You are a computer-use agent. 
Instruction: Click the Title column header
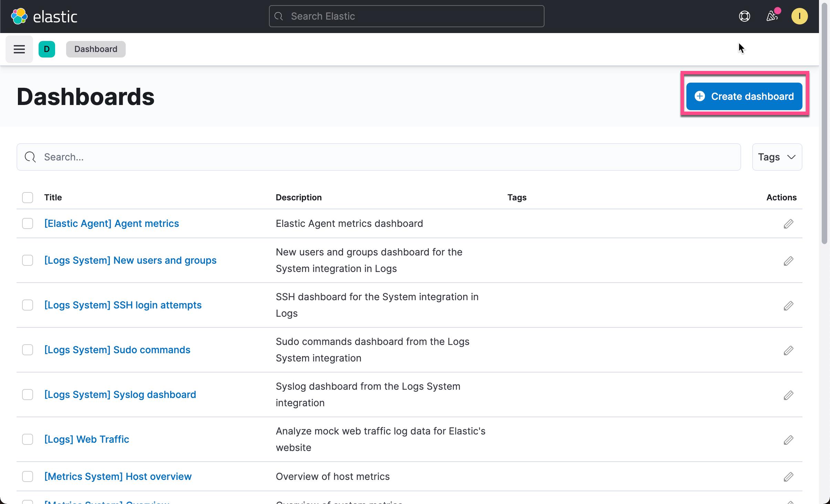pos(53,198)
